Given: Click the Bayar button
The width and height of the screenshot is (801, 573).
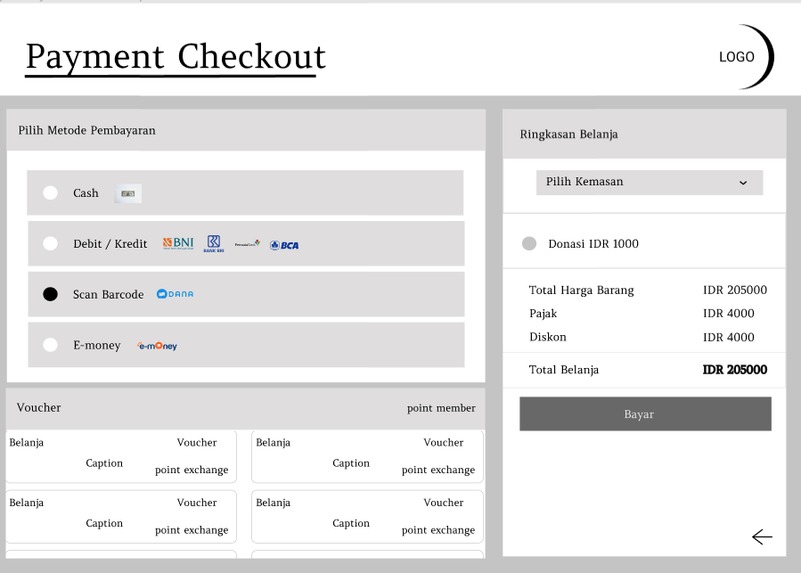Looking at the screenshot, I should tap(645, 414).
